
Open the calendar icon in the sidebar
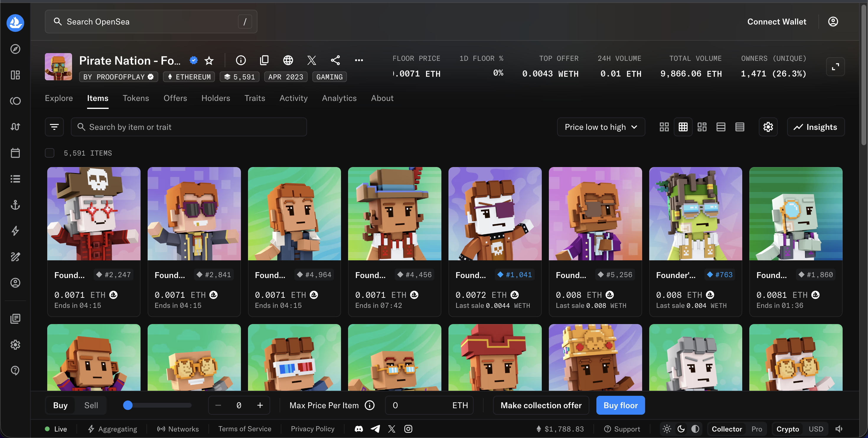[x=15, y=153]
